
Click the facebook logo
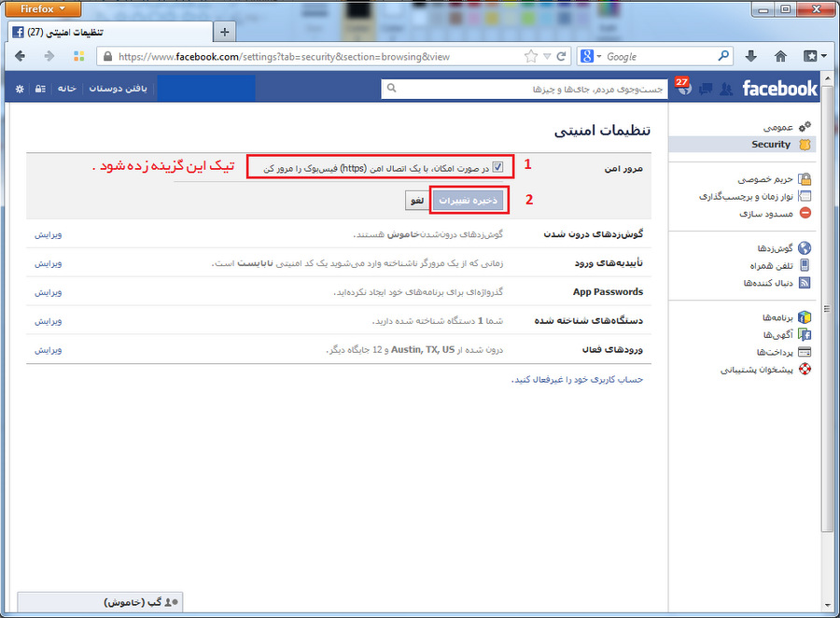coord(779,88)
